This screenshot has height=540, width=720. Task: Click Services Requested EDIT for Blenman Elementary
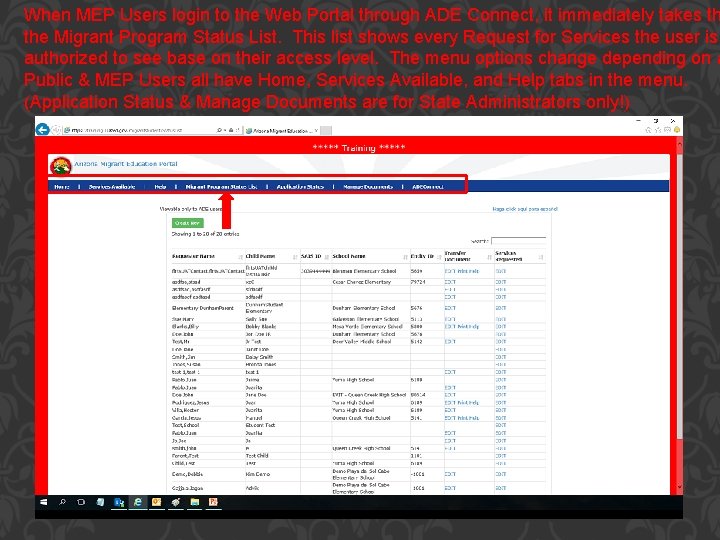tap(501, 271)
